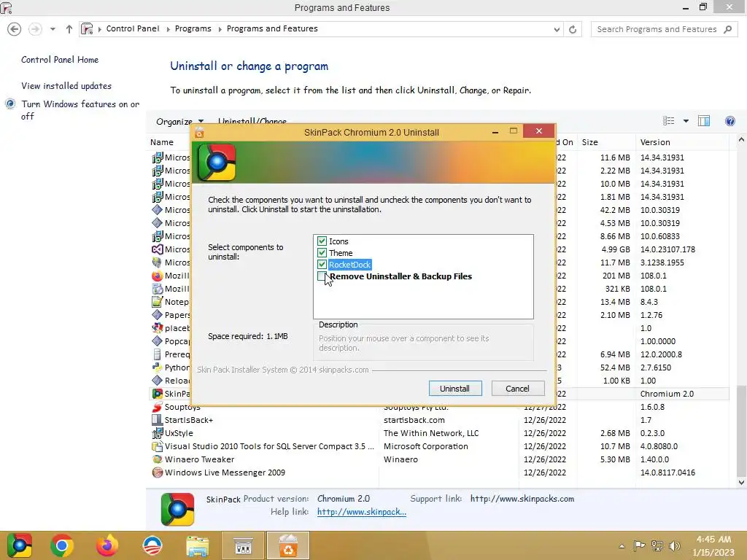Click the vertical scrollbar of program list

tap(741, 431)
